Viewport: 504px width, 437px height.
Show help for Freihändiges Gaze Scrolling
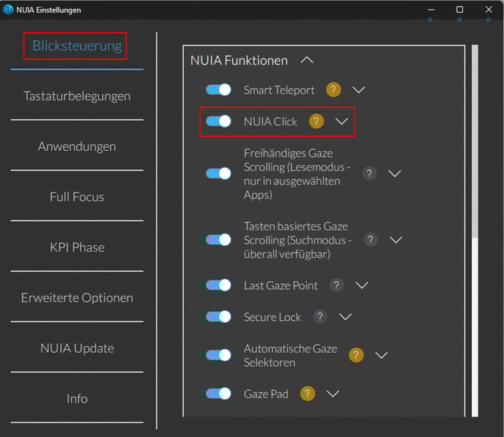pos(369,173)
